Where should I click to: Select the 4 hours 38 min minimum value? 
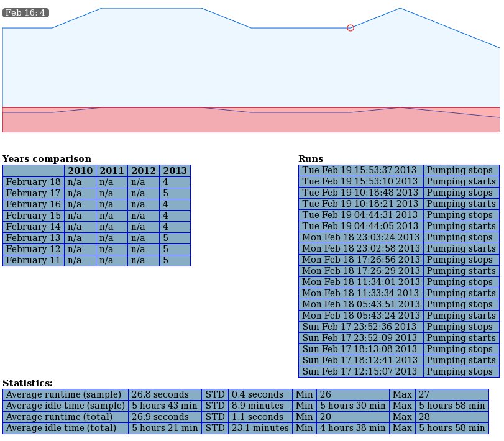pyautogui.click(x=352, y=428)
